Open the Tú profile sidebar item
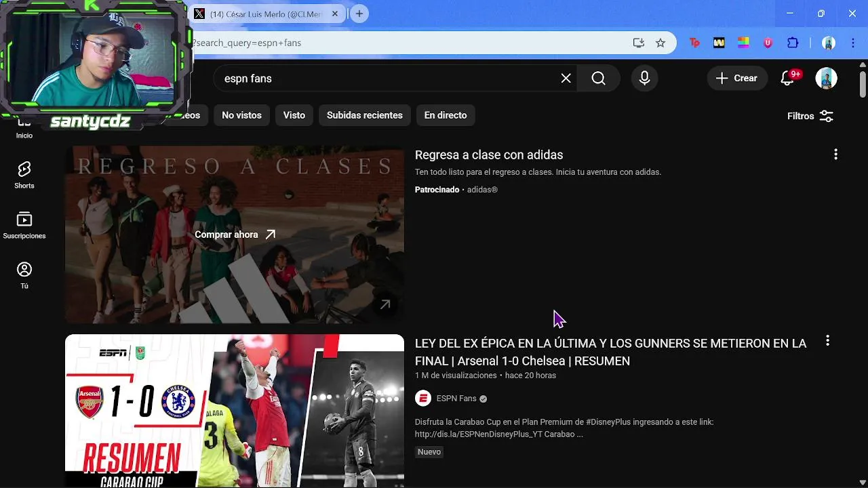The height and width of the screenshot is (488, 868). tap(24, 276)
